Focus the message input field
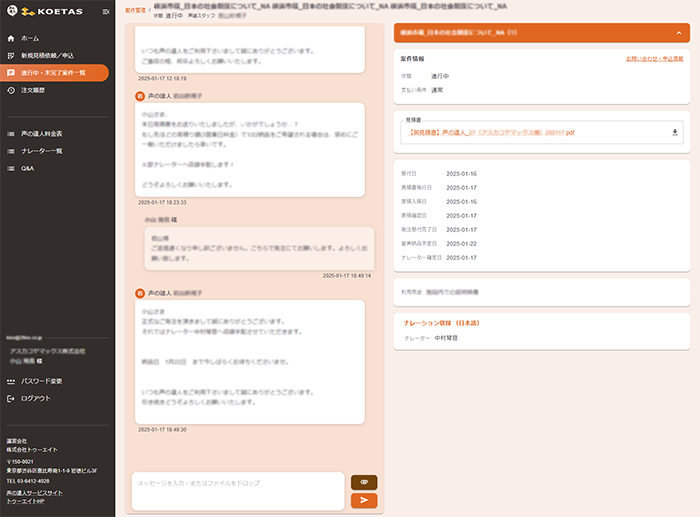This screenshot has height=517, width=700. click(235, 490)
